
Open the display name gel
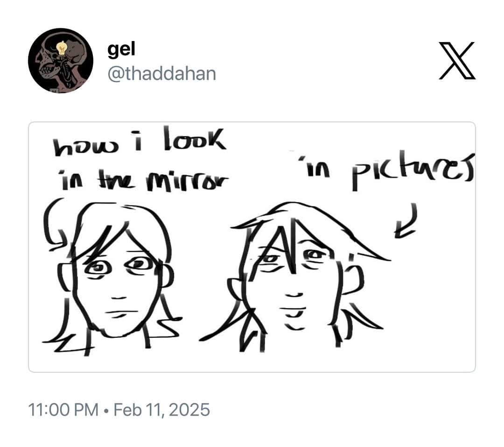click(x=121, y=50)
